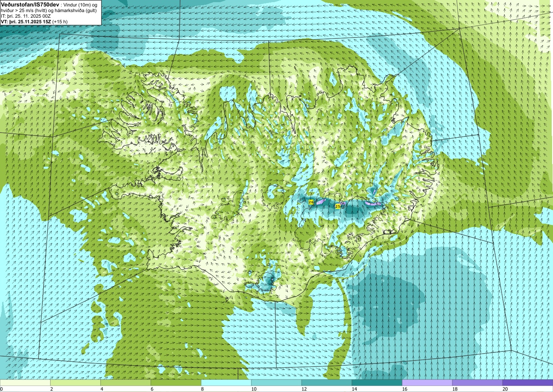553x392 pixels.
Task: Click the pale yellow 0–2 legend swatch
Action: click(25, 383)
